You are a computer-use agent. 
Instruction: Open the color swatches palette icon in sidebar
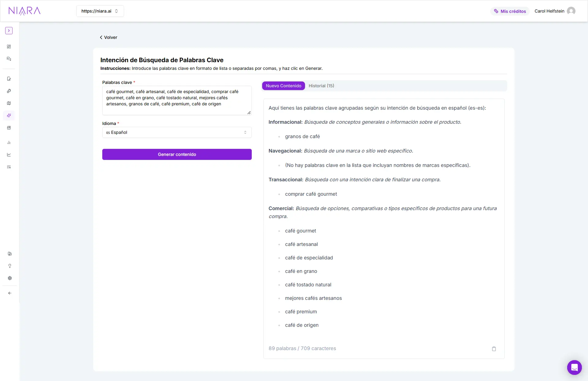pos(10,254)
